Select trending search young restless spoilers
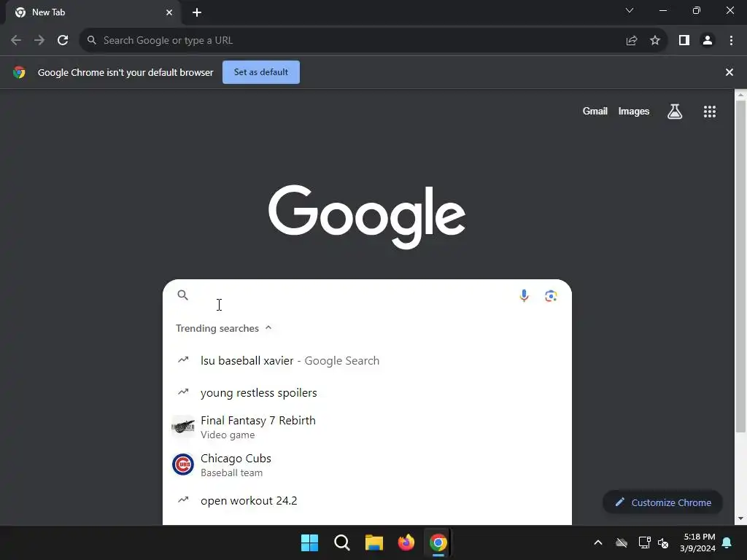This screenshot has height=560, width=747. 367,393
